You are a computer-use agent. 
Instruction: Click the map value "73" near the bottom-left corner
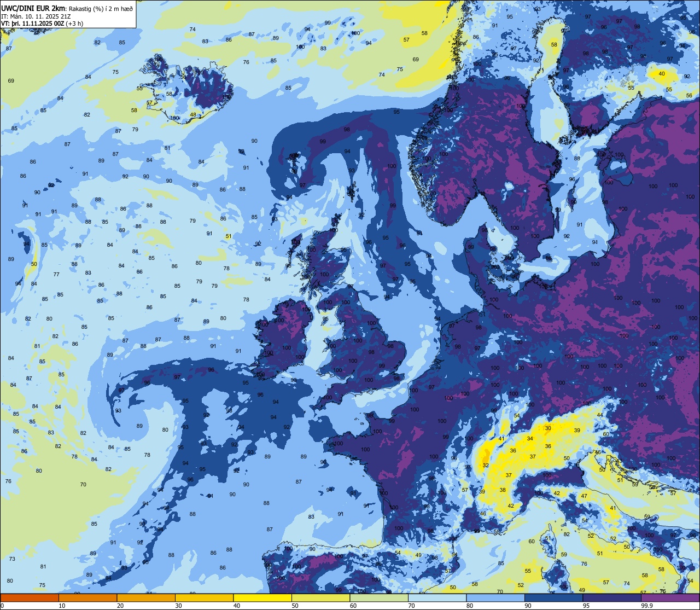[x=12, y=559]
